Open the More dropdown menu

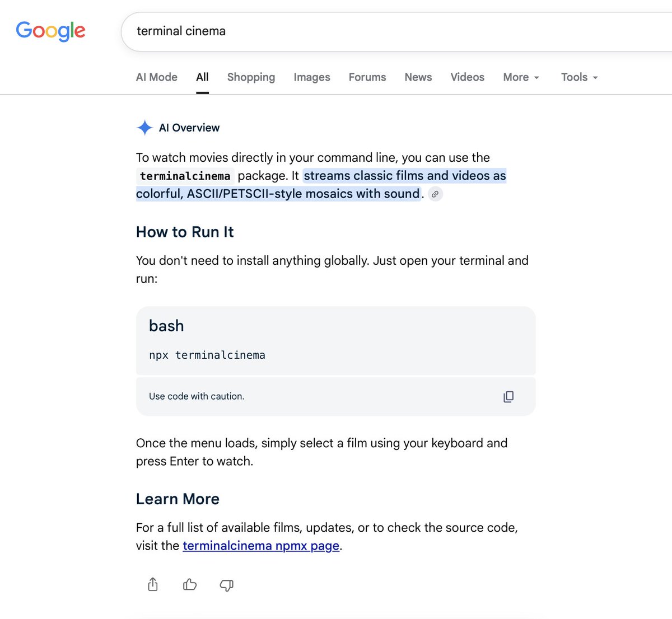[x=521, y=77]
